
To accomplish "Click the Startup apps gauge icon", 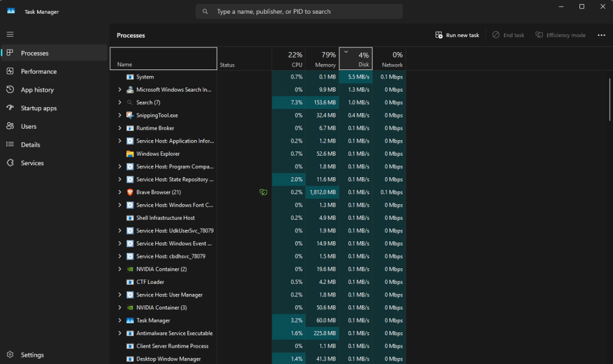I will [10, 107].
